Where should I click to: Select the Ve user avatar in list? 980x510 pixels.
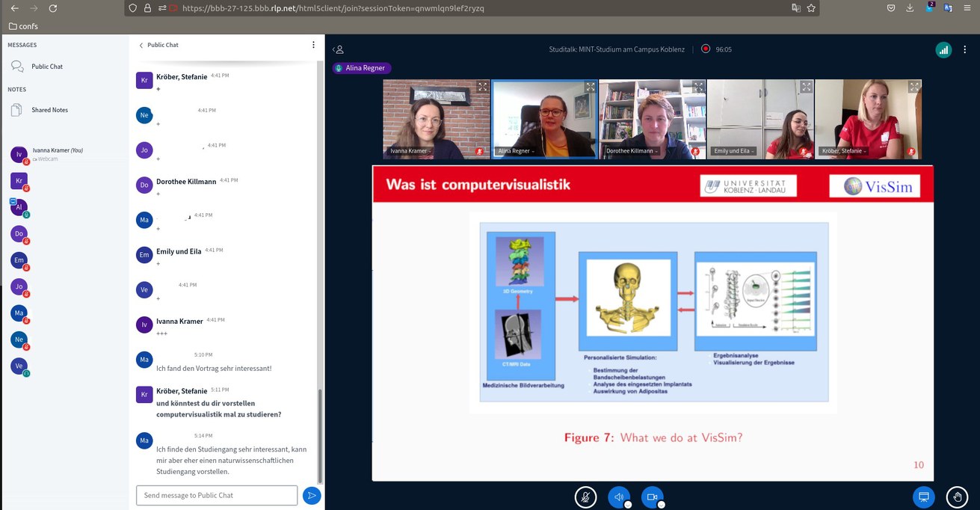[x=19, y=366]
